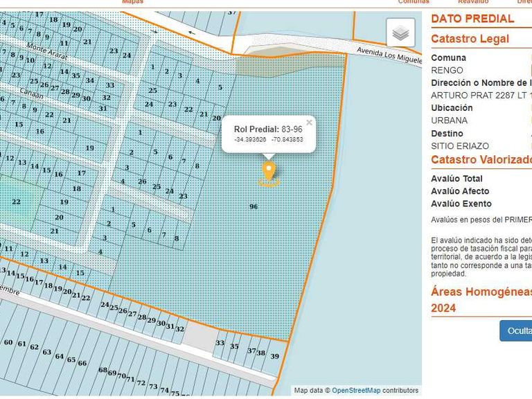Screen dimensions: 532x399
Task: Click the Avalúo Total label
Action: tap(456, 179)
